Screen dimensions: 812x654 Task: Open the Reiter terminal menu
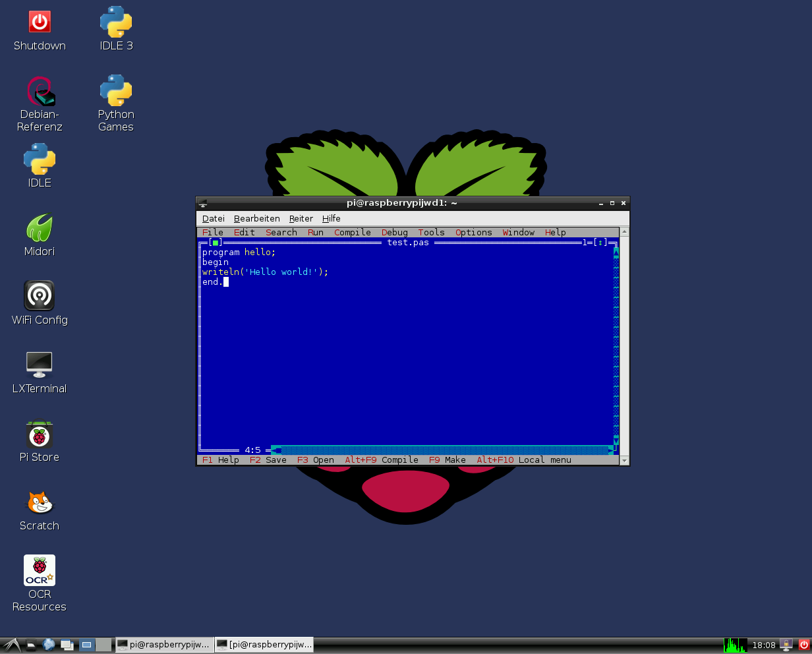click(301, 218)
